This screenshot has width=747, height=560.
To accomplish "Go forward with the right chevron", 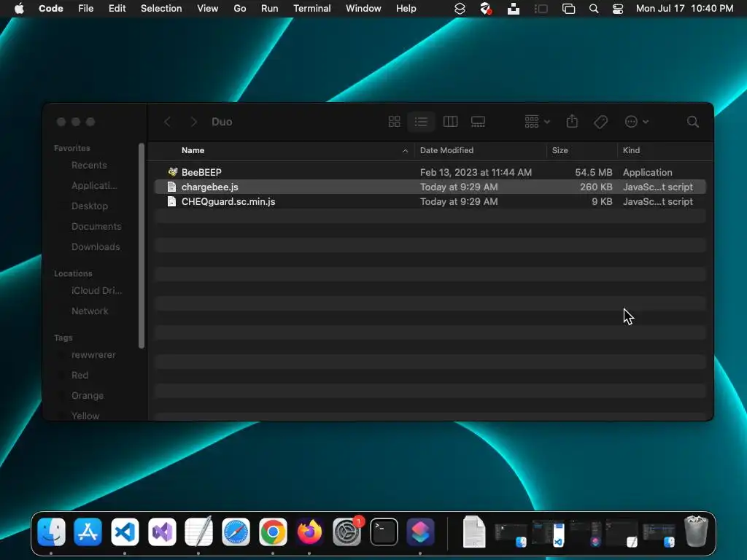I will tap(193, 122).
